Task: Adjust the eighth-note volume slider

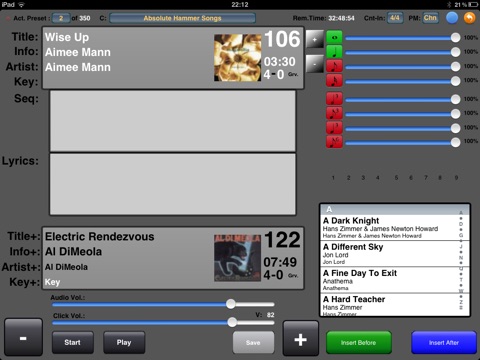Action: point(403,66)
